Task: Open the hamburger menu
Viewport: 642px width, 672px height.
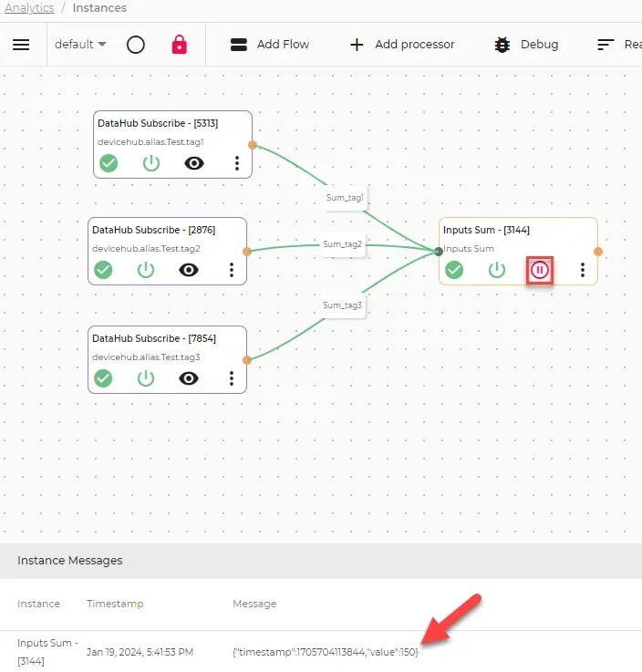Action: click(x=21, y=45)
